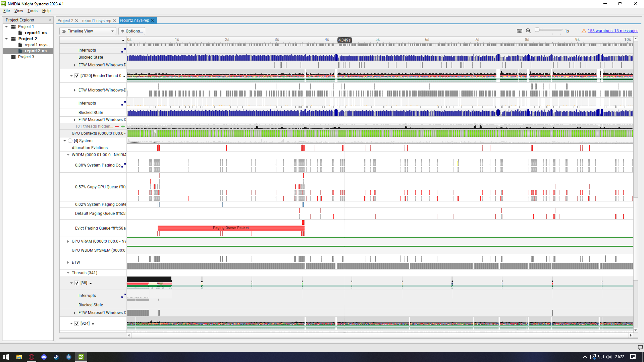Collapse the [7020] RenderThread 0 row

(71, 76)
